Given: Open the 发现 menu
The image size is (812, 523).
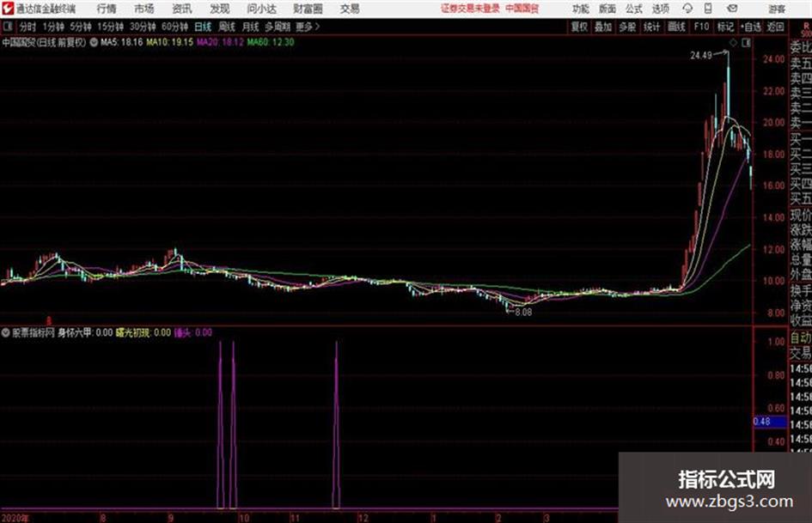Looking at the screenshot, I should pyautogui.click(x=220, y=9).
